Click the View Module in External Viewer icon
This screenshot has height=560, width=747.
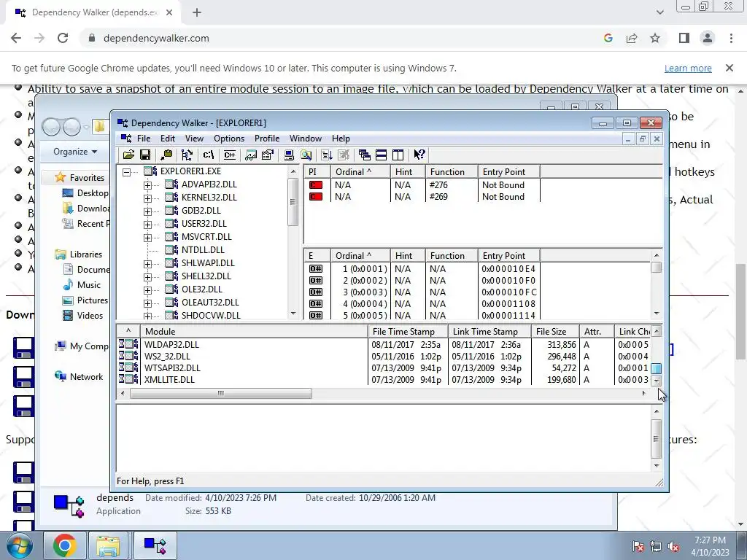[251, 155]
